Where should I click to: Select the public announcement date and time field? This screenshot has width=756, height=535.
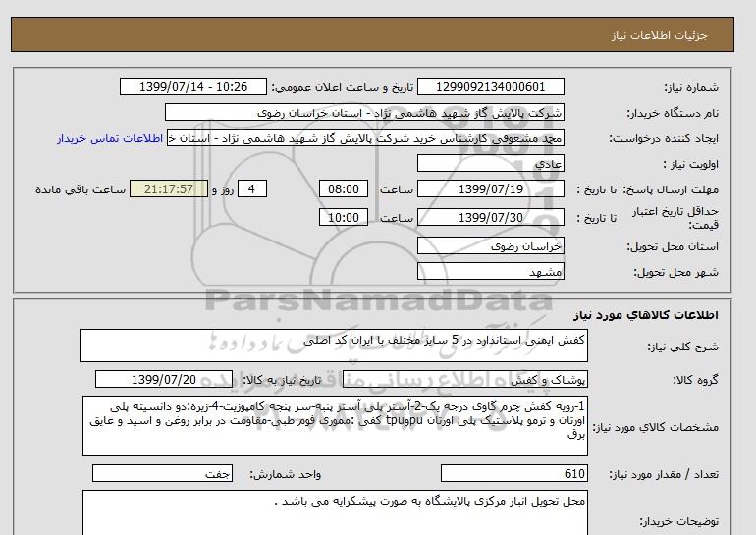point(191,87)
